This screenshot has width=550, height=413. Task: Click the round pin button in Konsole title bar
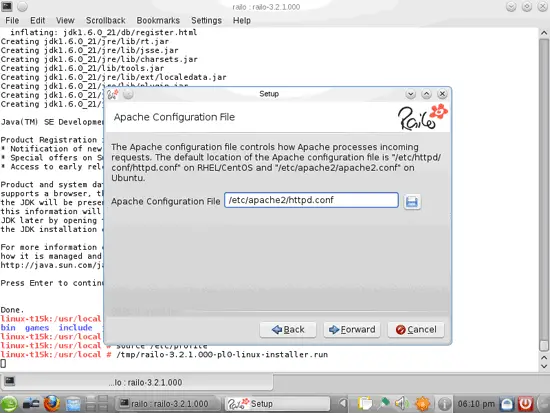22,6
